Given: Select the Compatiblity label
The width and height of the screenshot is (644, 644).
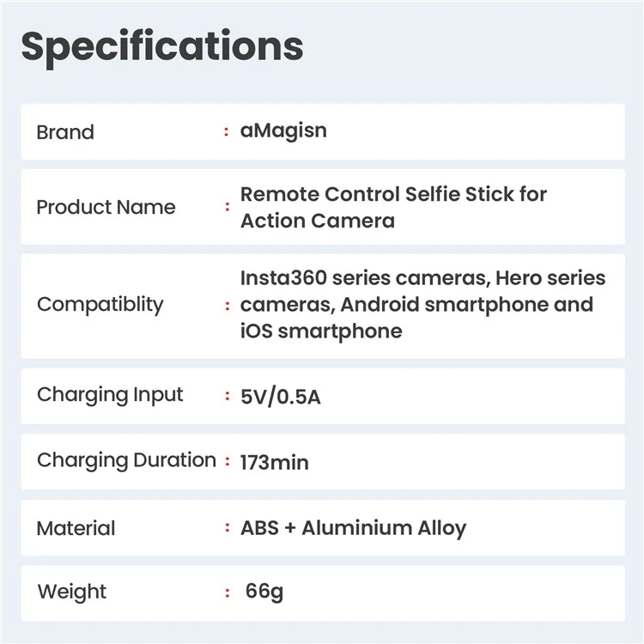Looking at the screenshot, I should 100,305.
